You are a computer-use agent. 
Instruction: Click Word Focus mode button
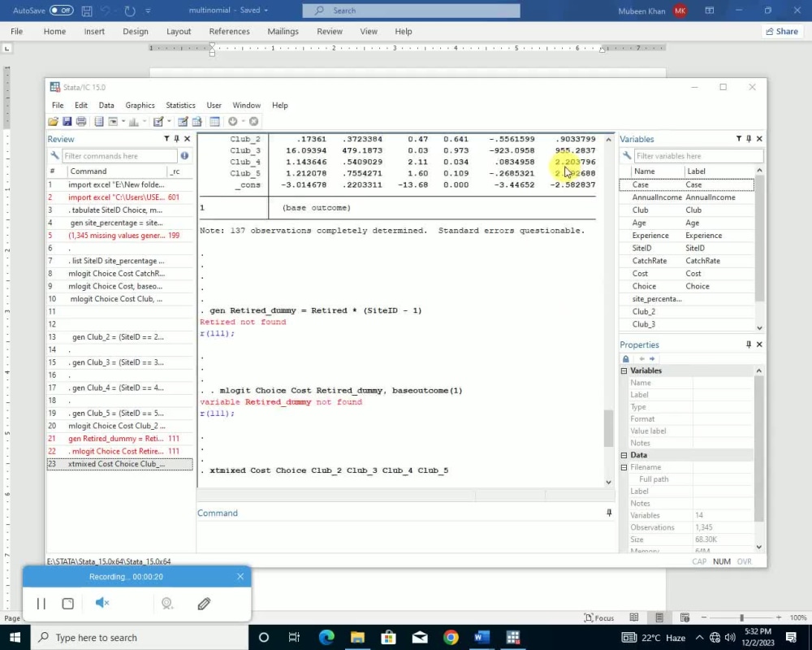coord(598,617)
